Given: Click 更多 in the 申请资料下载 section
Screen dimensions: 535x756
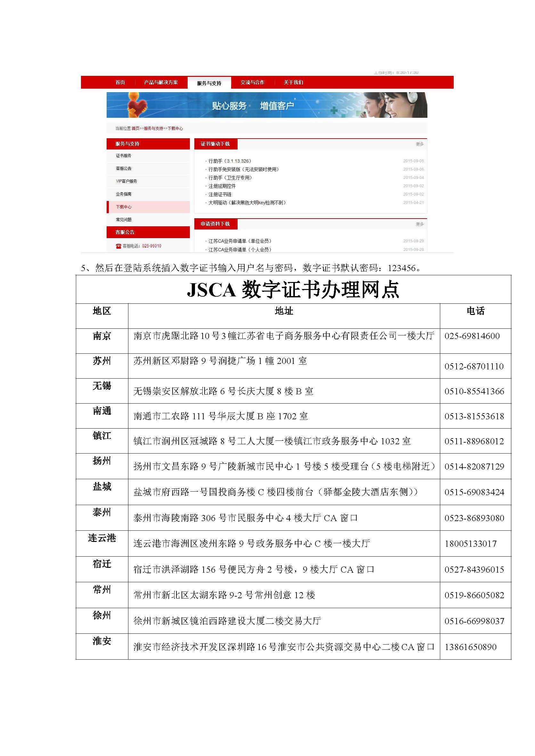Looking at the screenshot, I should 419,224.
